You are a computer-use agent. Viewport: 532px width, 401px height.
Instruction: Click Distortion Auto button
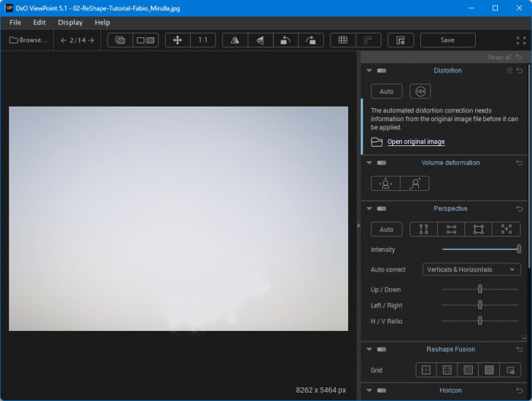[x=386, y=91]
